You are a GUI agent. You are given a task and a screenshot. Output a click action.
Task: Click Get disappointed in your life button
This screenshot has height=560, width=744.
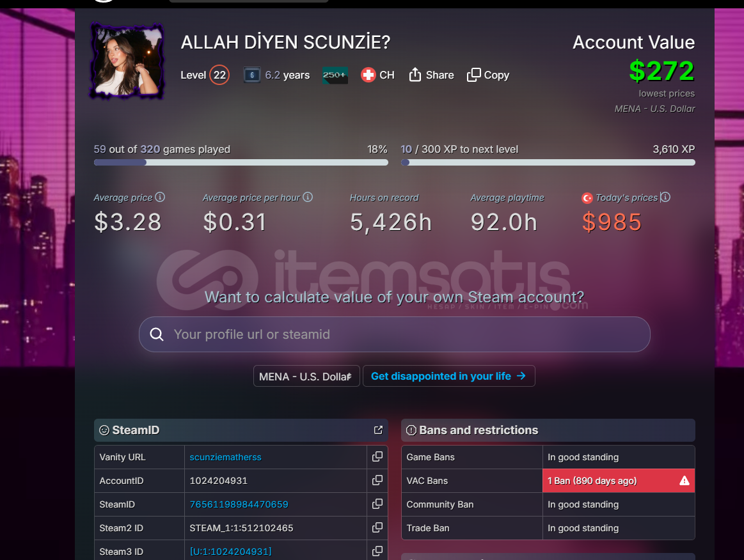pos(449,376)
